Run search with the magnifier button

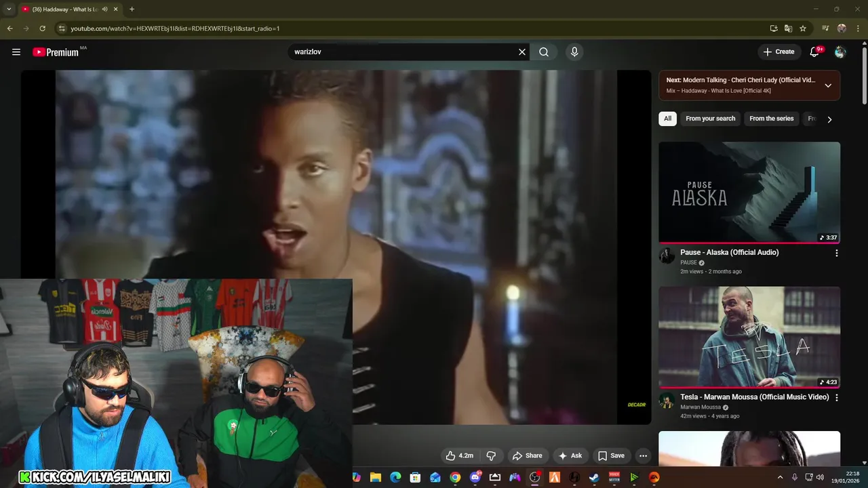click(544, 52)
